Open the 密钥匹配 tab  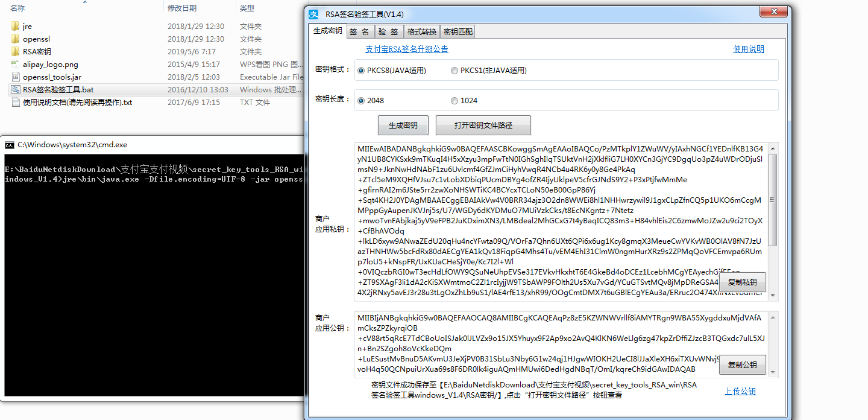(x=458, y=32)
